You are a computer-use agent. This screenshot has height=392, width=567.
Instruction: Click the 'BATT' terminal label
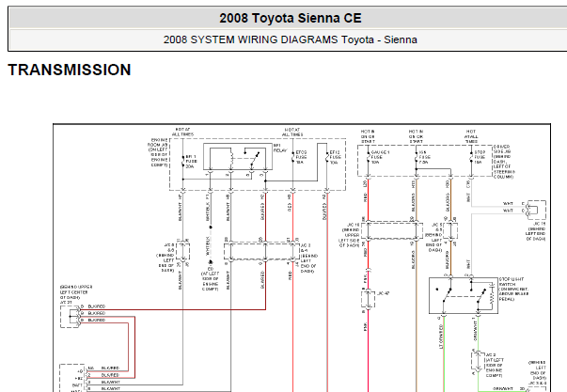click(x=77, y=385)
